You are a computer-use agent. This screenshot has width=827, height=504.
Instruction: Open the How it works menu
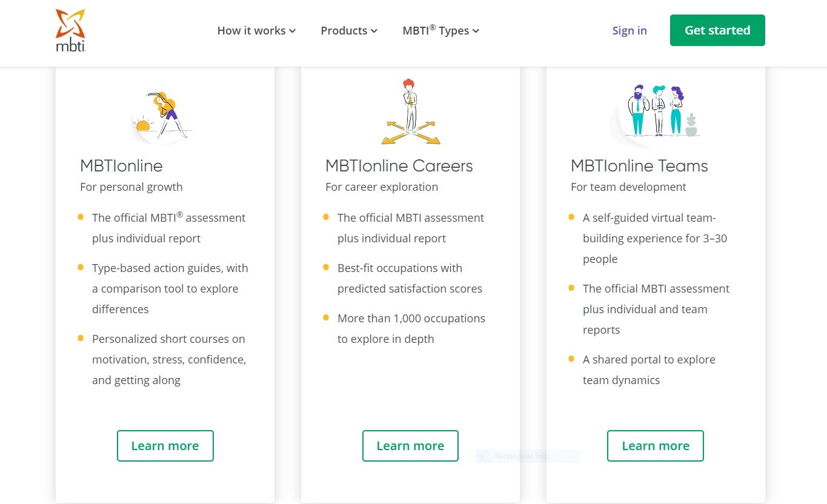(251, 31)
